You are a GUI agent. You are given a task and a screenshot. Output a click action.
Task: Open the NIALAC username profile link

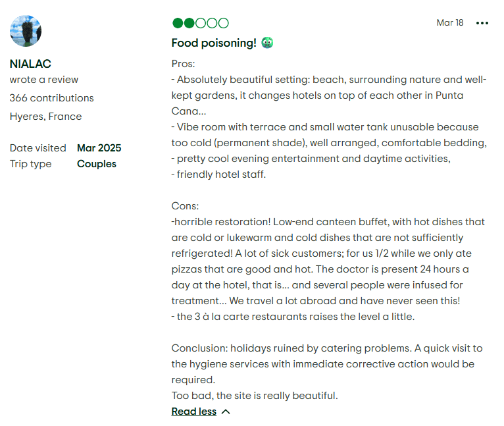click(x=30, y=64)
